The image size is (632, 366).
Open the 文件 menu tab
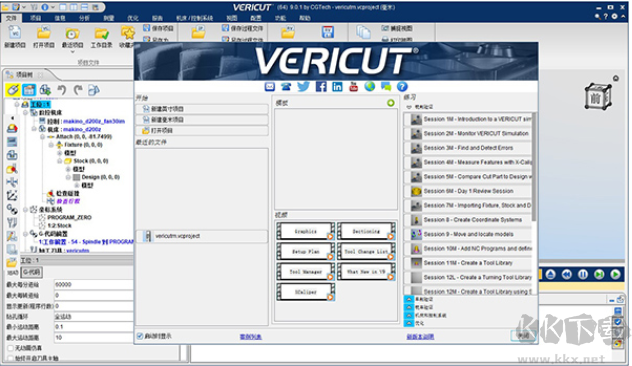tap(11, 18)
